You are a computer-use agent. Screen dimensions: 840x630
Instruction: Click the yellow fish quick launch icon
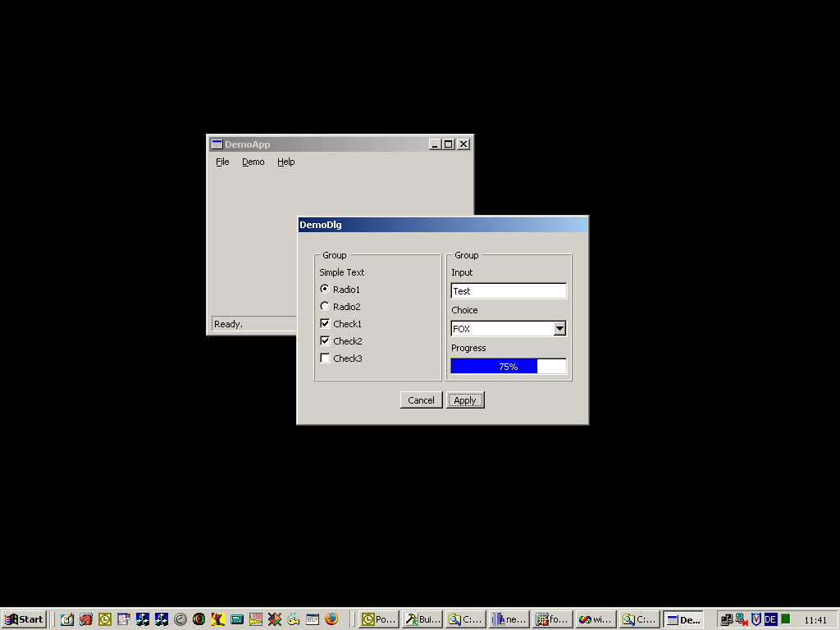[294, 619]
